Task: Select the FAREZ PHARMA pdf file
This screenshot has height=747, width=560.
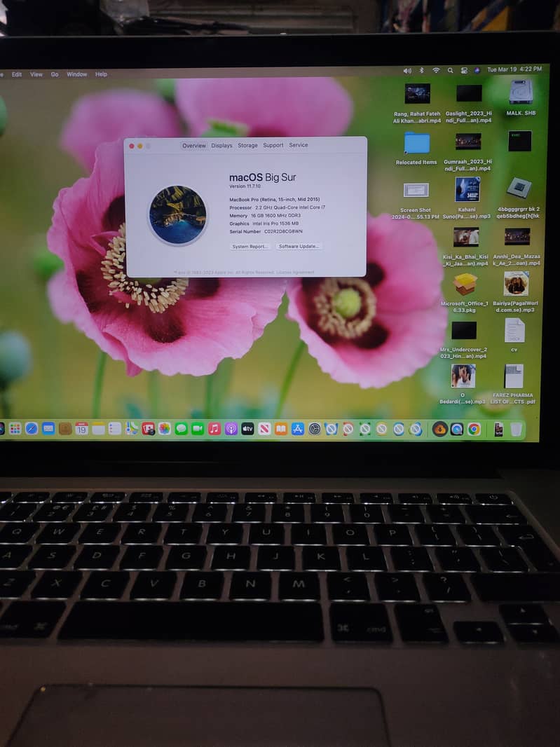Action: tap(514, 376)
